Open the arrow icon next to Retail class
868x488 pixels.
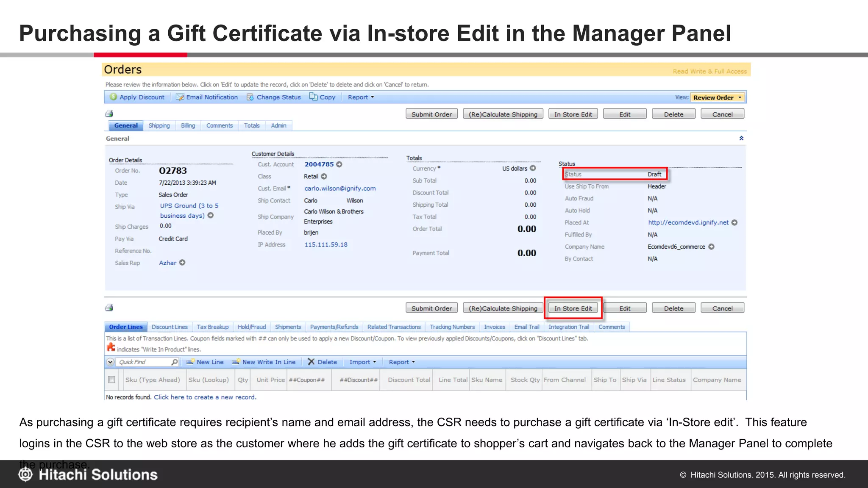click(324, 176)
